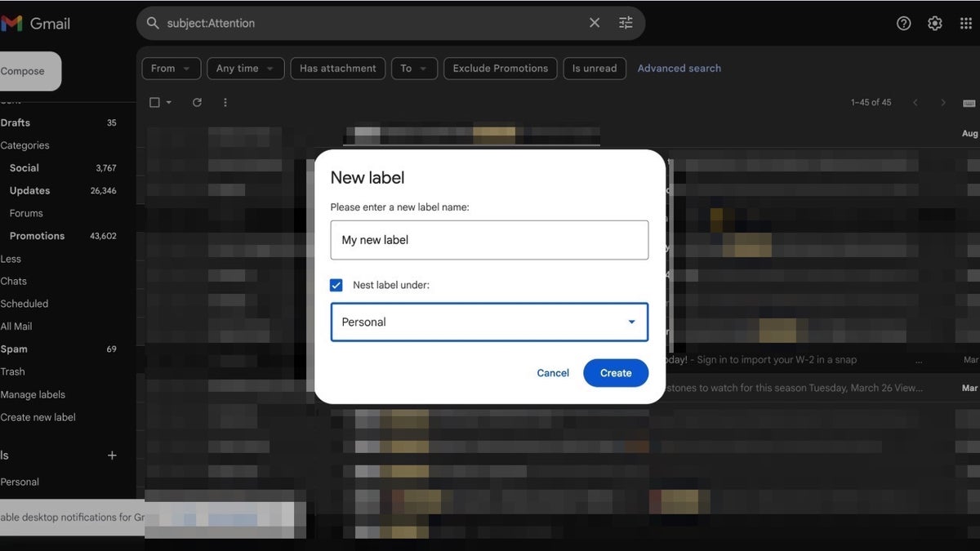This screenshot has width=980, height=551.
Task: Uncheck the Nest label under checkbox
Action: (x=336, y=285)
